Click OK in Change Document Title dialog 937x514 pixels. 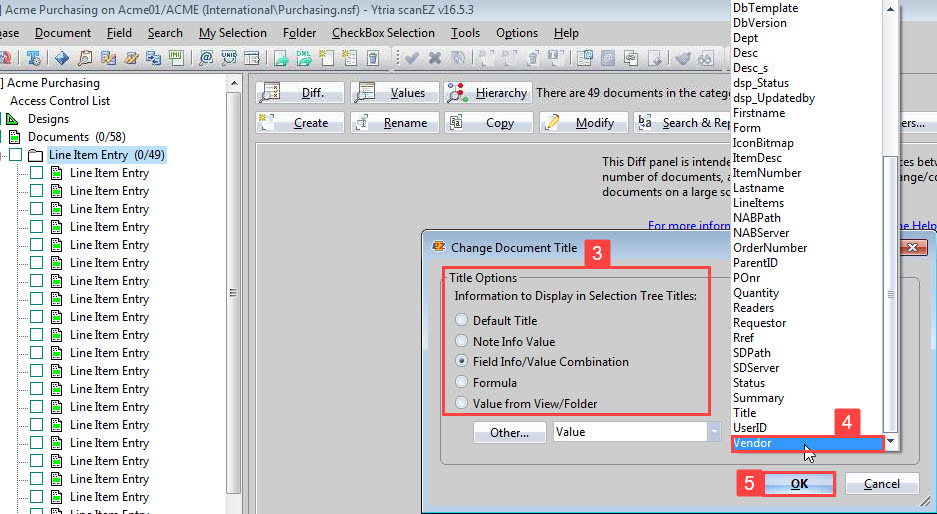click(x=799, y=484)
